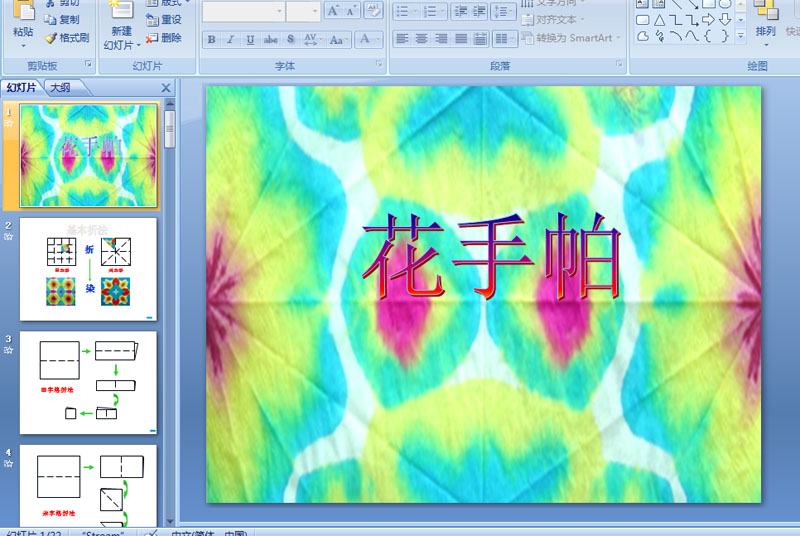The width and height of the screenshot is (800, 536).
Task: Increase font size with the large A
Action: (x=333, y=11)
